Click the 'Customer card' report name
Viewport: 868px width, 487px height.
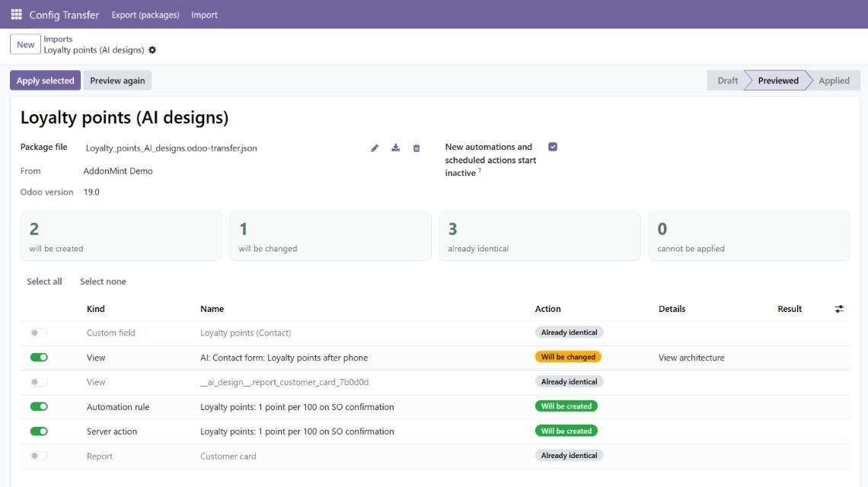point(228,456)
